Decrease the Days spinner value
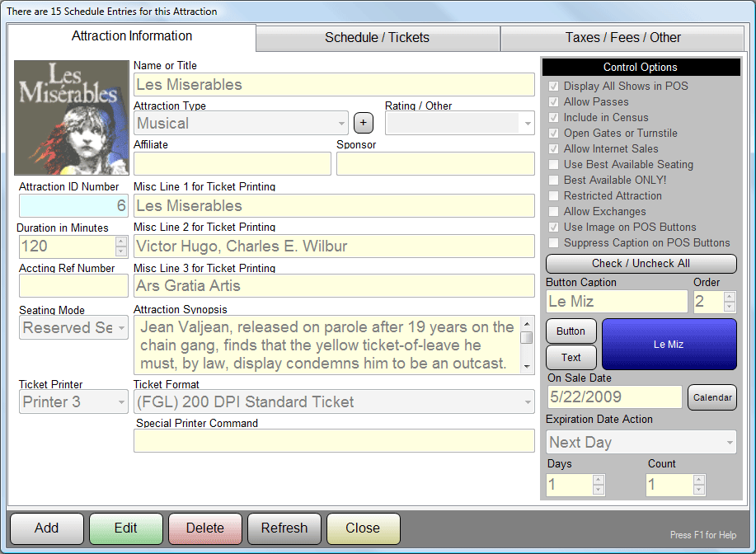This screenshot has width=756, height=554. pos(599,490)
